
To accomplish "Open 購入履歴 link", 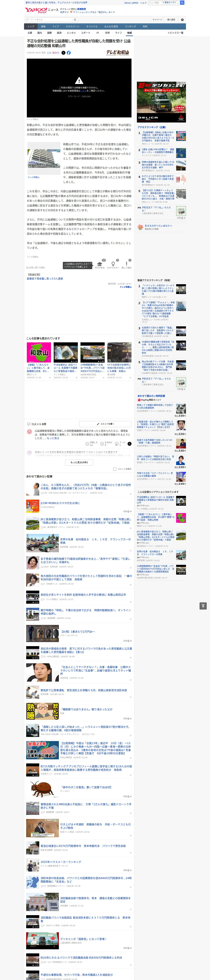I will coord(171,19).
